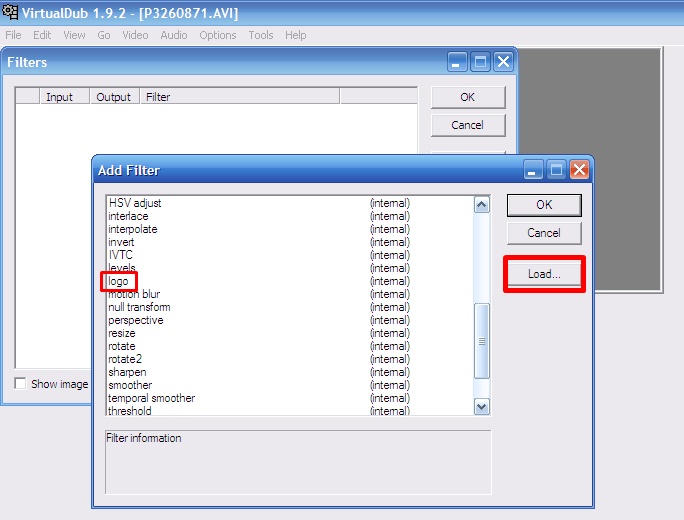684x520 pixels.
Task: Select the levels filter
Action: click(290, 268)
